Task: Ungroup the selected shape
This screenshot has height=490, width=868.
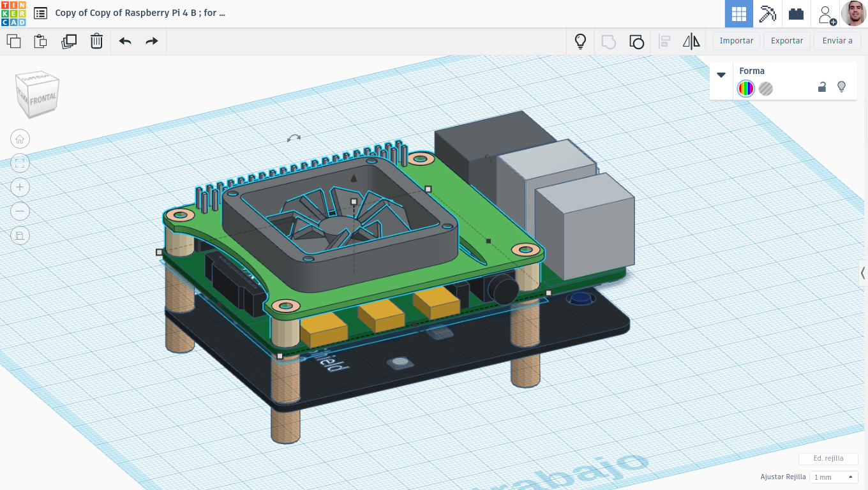Action: [x=636, y=41]
